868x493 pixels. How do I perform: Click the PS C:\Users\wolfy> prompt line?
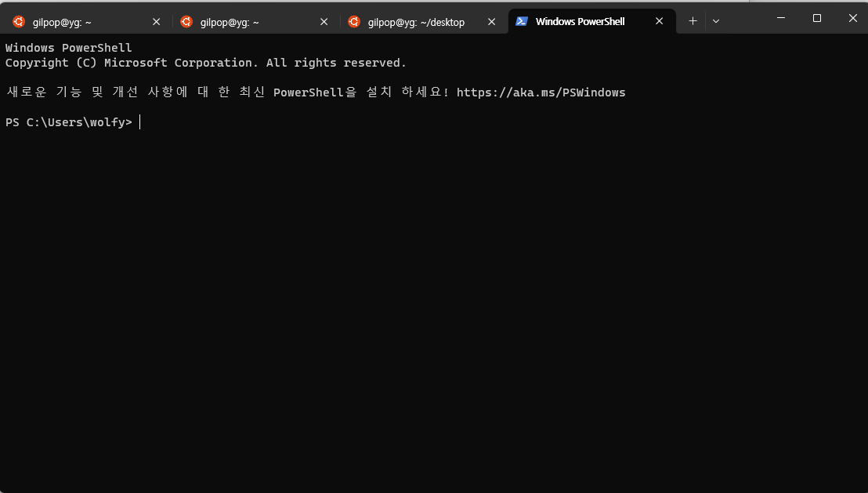[x=69, y=122]
